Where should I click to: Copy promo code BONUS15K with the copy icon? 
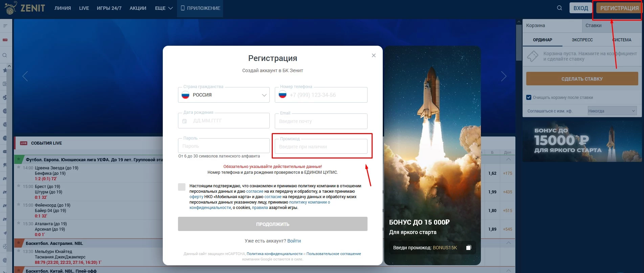click(468, 248)
